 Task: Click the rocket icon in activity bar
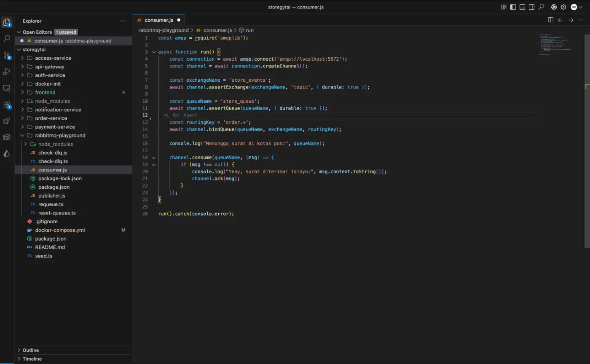6,121
